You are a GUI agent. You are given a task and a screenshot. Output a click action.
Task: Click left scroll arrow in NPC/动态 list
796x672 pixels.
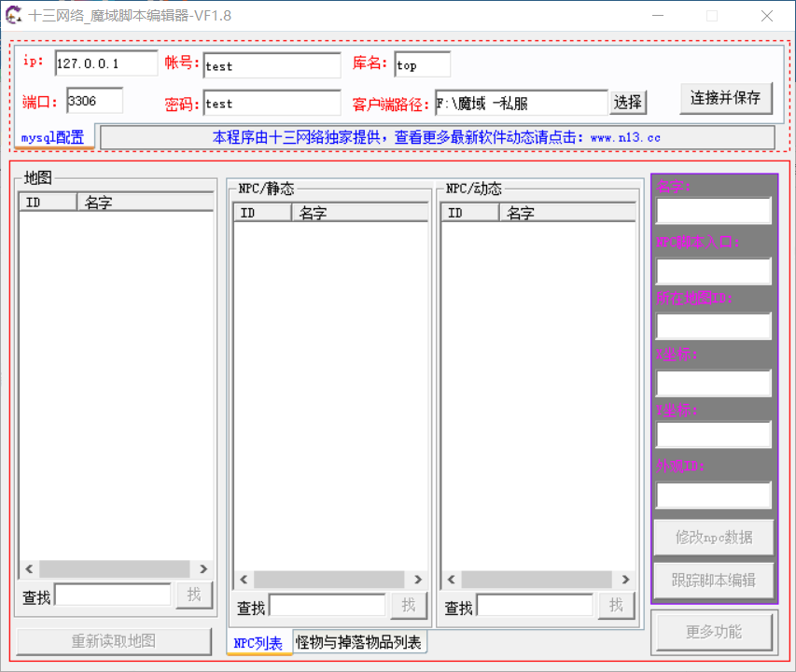452,580
